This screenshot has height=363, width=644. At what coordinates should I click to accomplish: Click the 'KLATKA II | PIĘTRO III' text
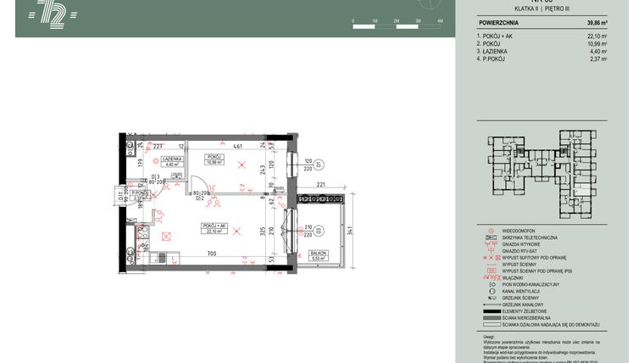coord(541,8)
